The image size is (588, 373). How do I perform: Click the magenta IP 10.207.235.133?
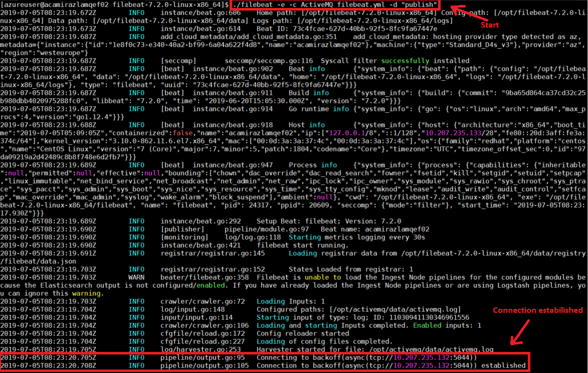pyautogui.click(x=453, y=133)
